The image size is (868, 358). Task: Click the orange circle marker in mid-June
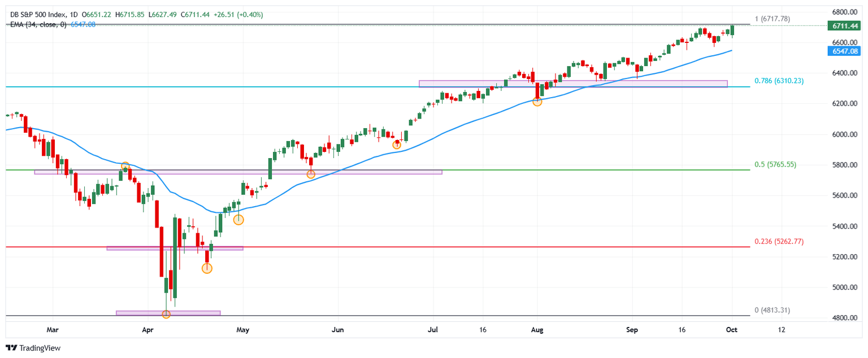(x=397, y=145)
